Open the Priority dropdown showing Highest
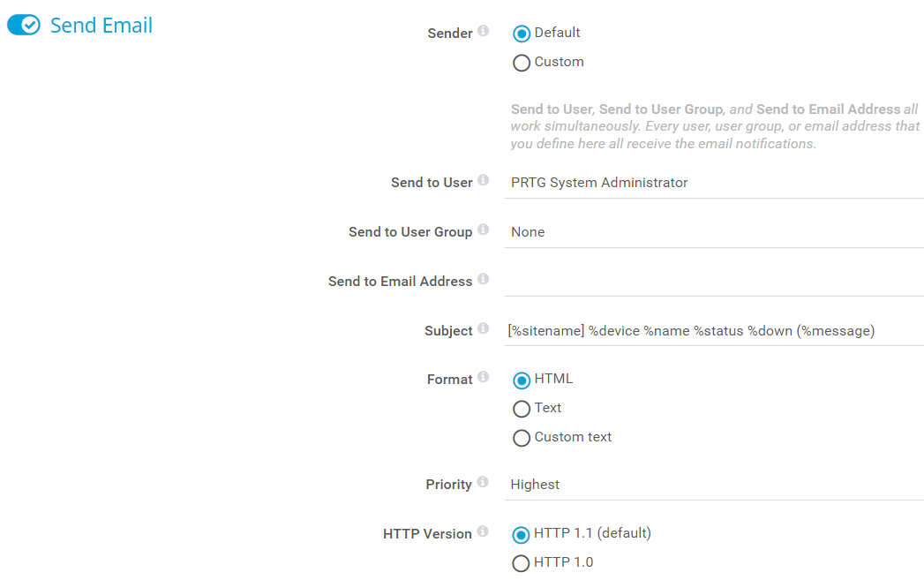 (715, 485)
